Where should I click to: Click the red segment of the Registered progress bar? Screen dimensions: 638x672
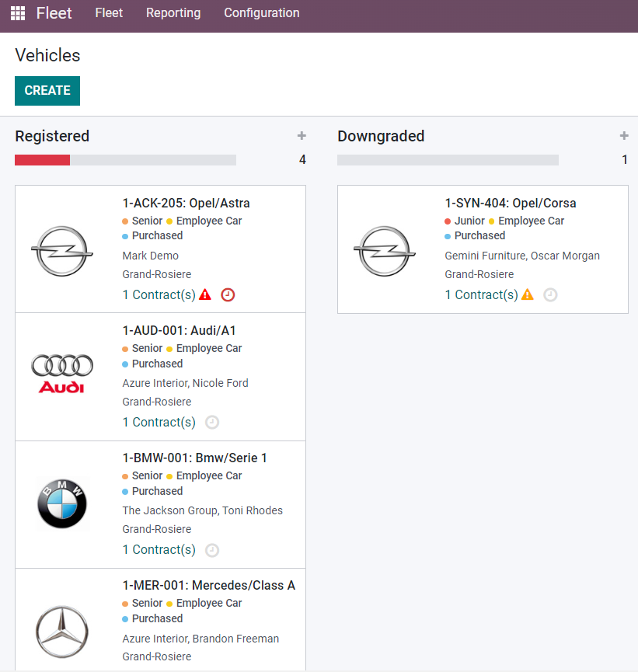coord(43,160)
